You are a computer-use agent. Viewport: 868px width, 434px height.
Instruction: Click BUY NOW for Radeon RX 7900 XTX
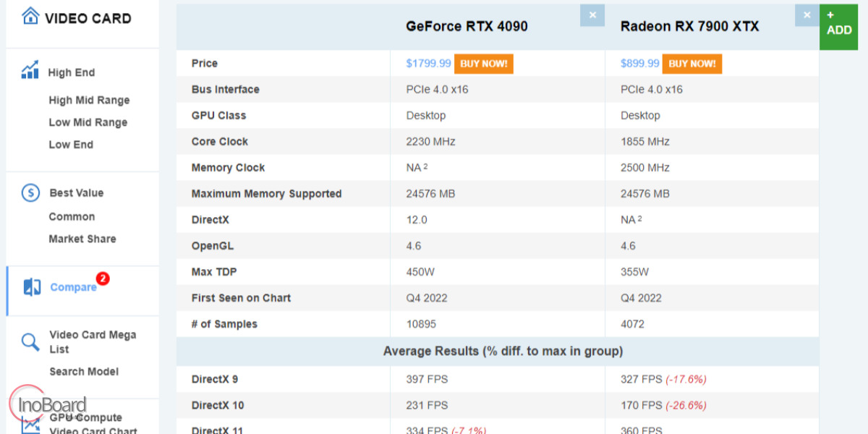692,64
